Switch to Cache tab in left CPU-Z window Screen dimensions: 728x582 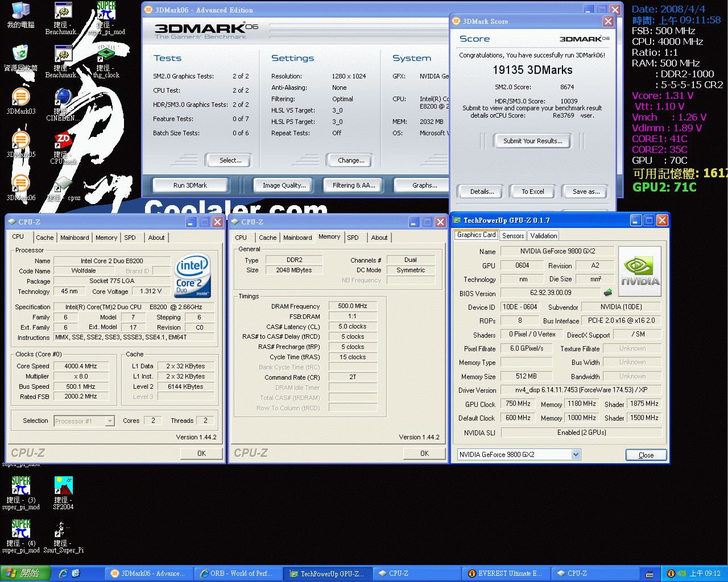[x=45, y=238]
